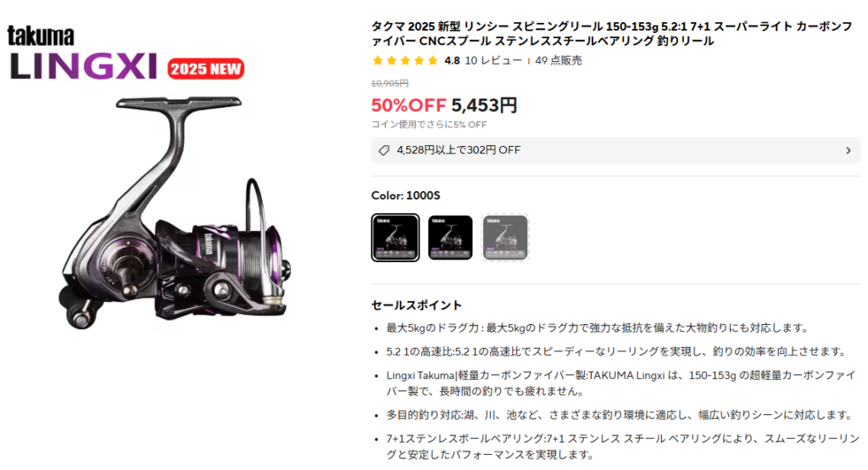The image size is (868, 470).
Task: Open the 10 レビュー reviews link
Action: (x=493, y=60)
